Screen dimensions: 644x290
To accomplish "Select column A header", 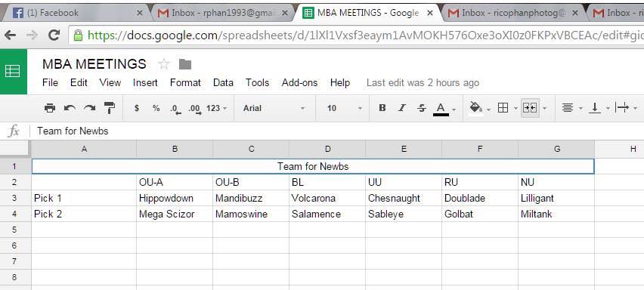I will (x=84, y=150).
